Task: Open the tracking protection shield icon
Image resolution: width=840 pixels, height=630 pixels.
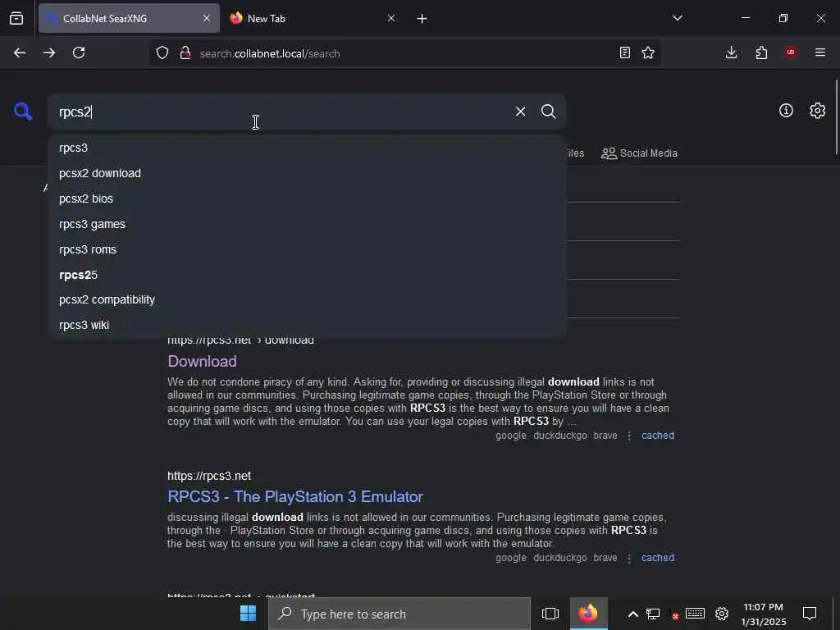Action: (x=162, y=52)
